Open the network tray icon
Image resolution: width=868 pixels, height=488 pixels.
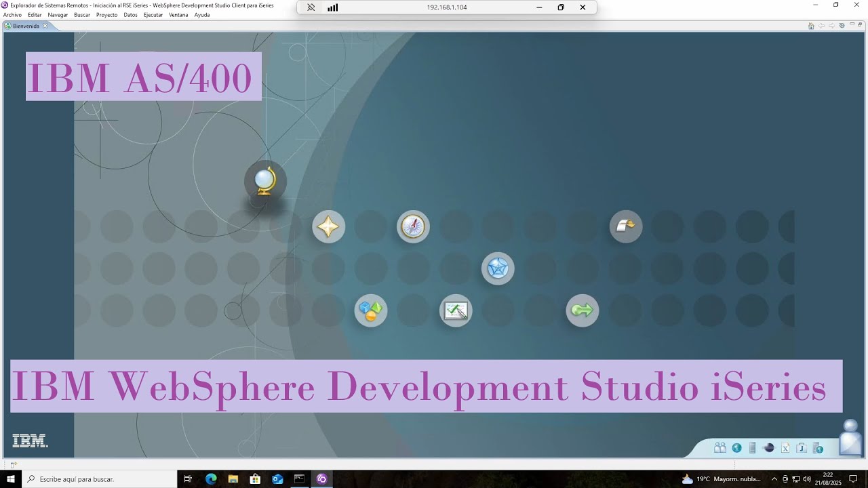click(x=795, y=479)
